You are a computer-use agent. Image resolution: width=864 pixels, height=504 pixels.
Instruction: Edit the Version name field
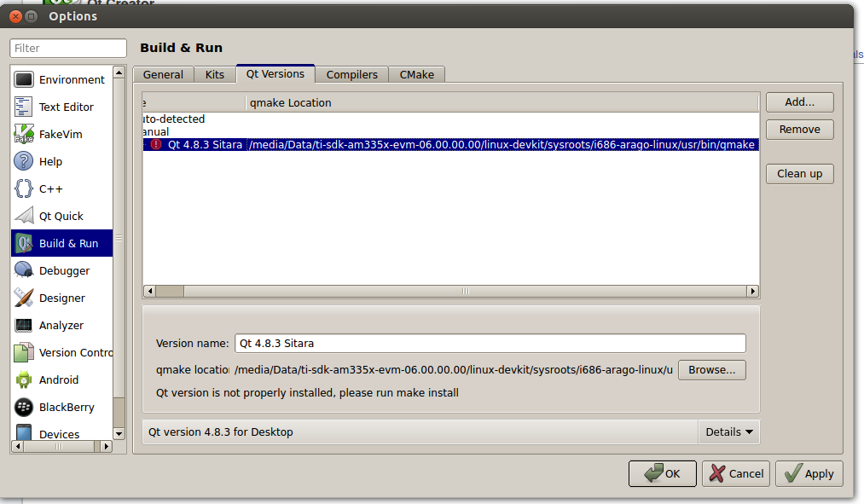490,343
